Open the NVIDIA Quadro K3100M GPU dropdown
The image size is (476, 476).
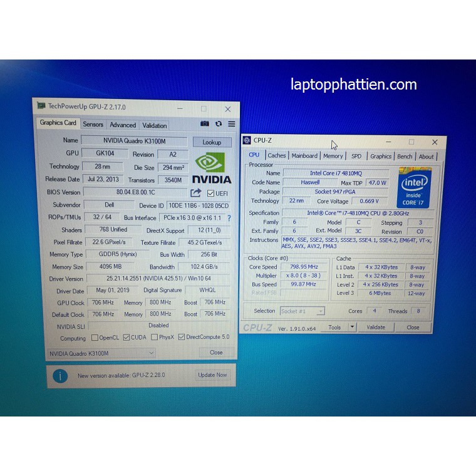click(101, 353)
